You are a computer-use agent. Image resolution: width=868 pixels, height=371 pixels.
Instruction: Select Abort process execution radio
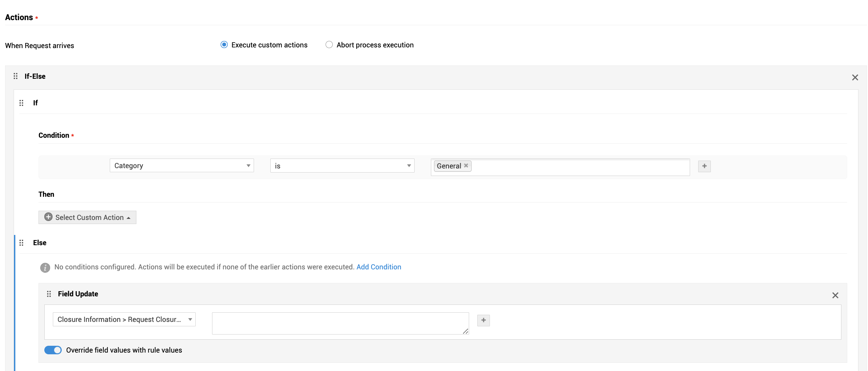tap(329, 45)
